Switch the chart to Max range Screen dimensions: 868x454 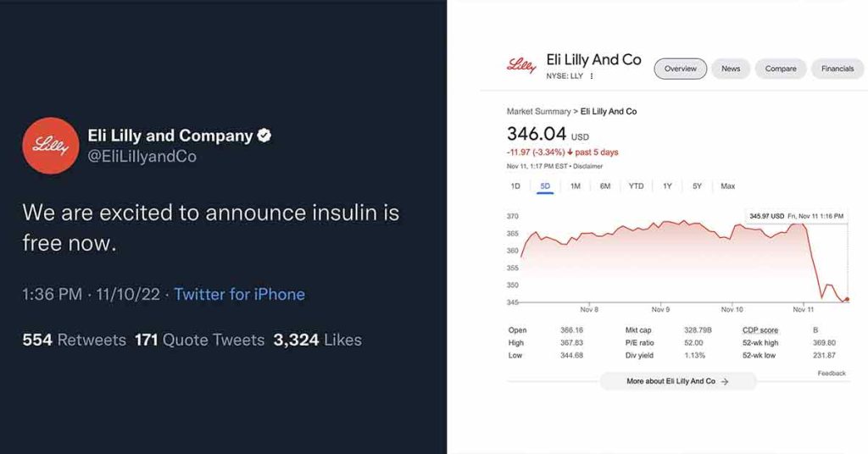(727, 185)
